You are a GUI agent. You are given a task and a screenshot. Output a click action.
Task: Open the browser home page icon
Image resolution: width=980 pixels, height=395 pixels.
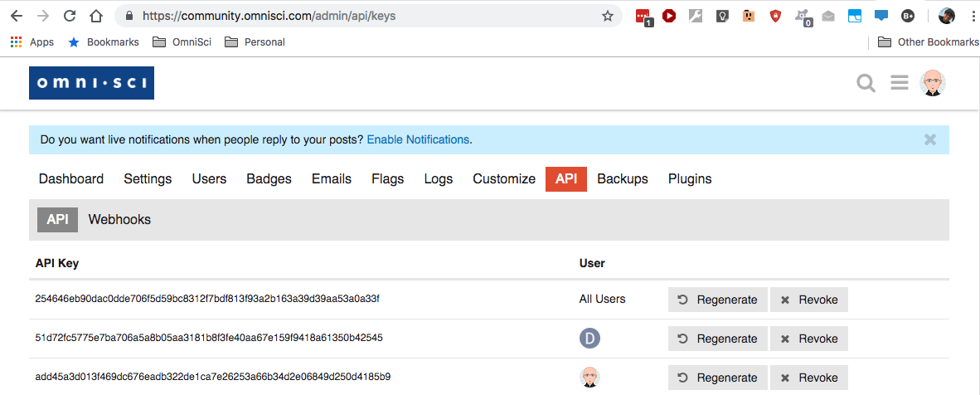pyautogui.click(x=95, y=16)
